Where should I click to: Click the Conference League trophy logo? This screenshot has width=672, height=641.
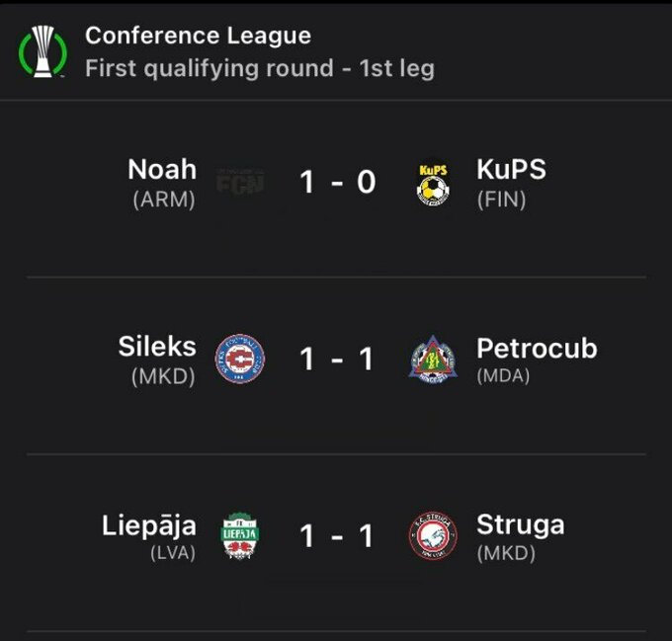coord(42,51)
